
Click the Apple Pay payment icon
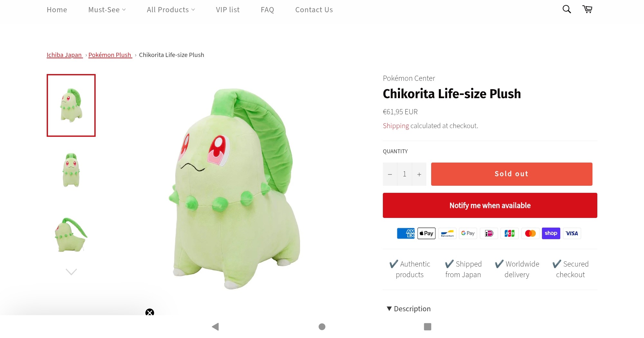click(426, 233)
